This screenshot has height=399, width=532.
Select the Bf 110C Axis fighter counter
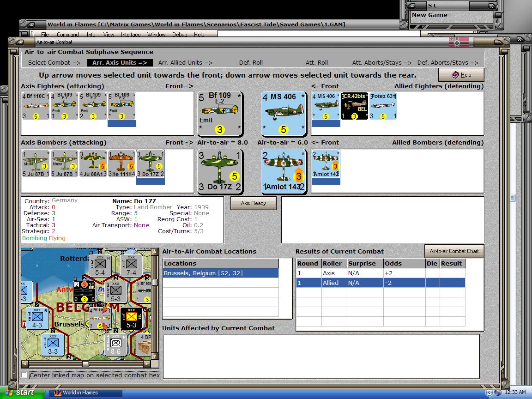coord(36,106)
